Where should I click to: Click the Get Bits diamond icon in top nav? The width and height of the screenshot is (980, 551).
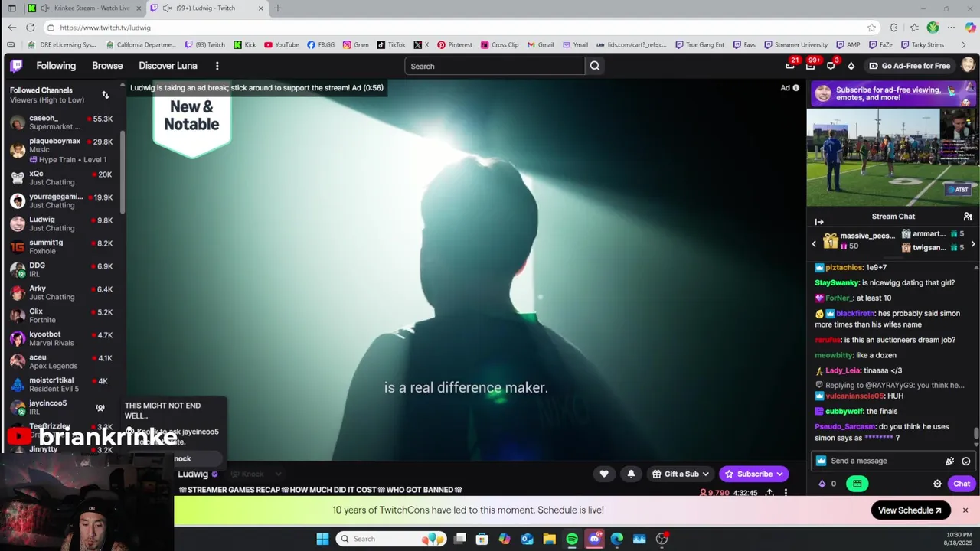(851, 66)
